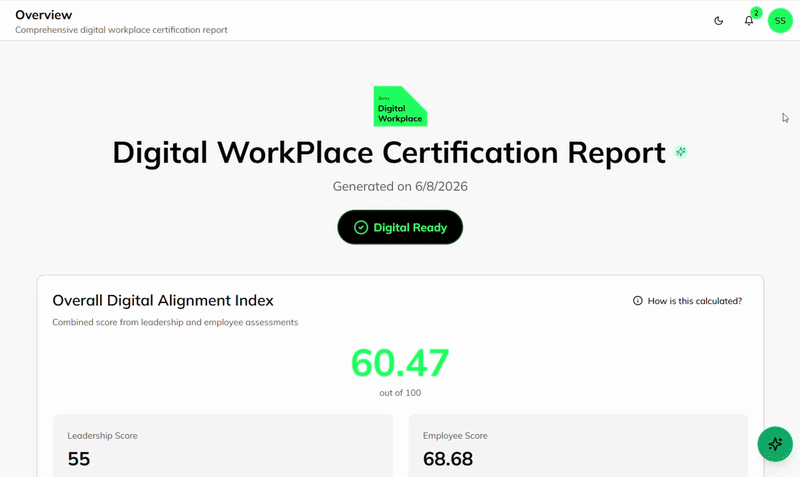Click the check circle icon in Digital Ready

361,228
